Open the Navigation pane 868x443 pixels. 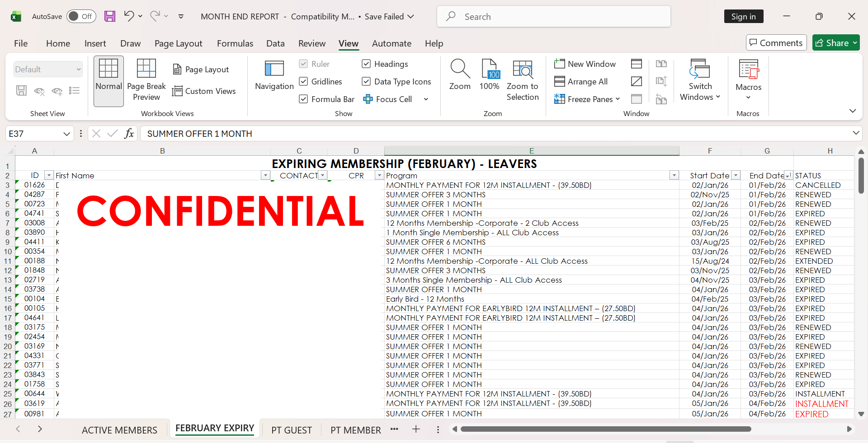click(274, 75)
